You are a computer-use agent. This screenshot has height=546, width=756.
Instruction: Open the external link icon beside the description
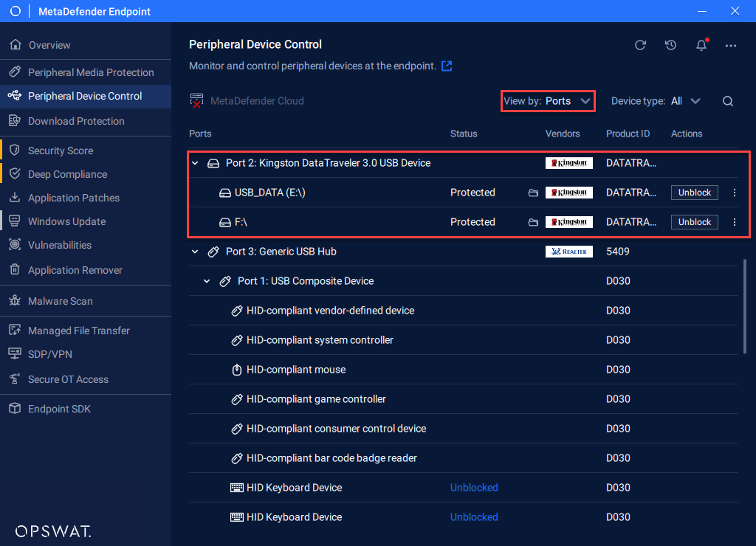coord(447,66)
